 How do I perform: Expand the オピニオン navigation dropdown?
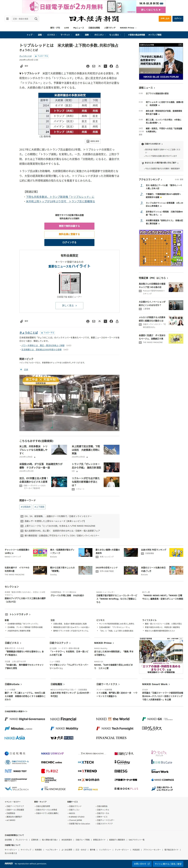coord(100,35)
